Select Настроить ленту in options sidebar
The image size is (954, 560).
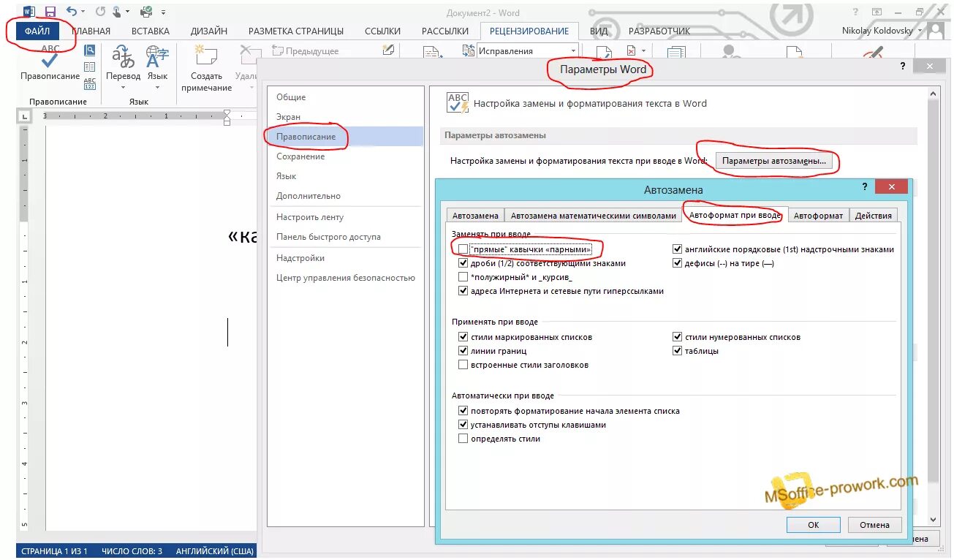coord(310,217)
